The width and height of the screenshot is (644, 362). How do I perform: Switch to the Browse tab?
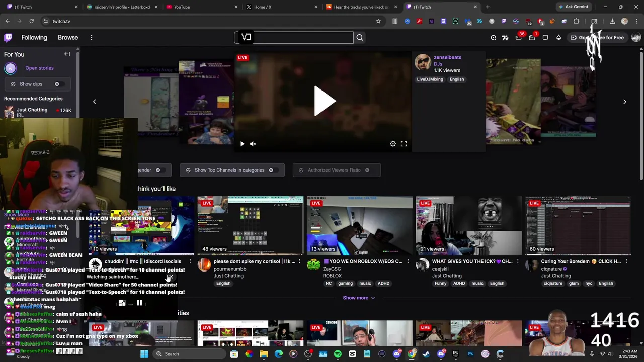68,38
